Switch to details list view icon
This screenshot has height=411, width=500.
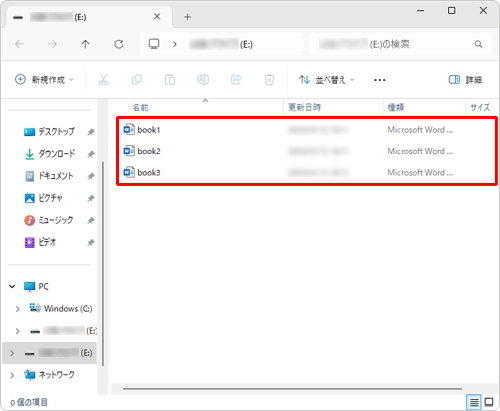pyautogui.click(x=474, y=402)
